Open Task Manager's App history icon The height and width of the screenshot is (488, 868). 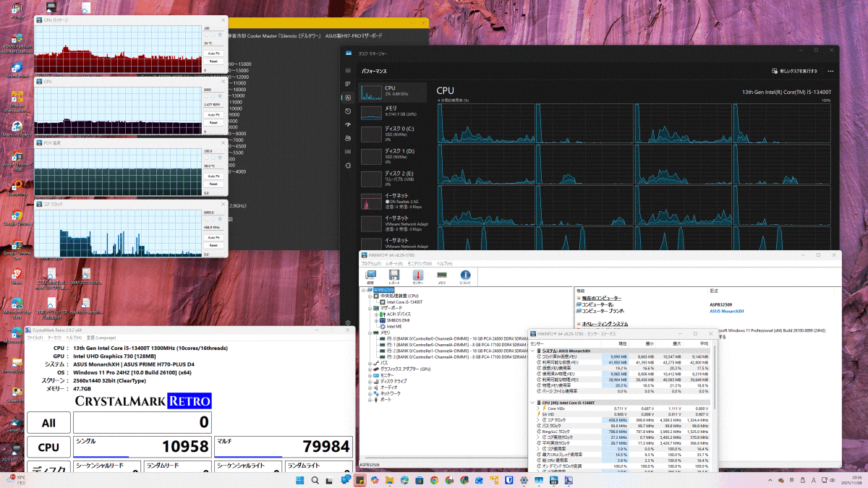coord(348,111)
